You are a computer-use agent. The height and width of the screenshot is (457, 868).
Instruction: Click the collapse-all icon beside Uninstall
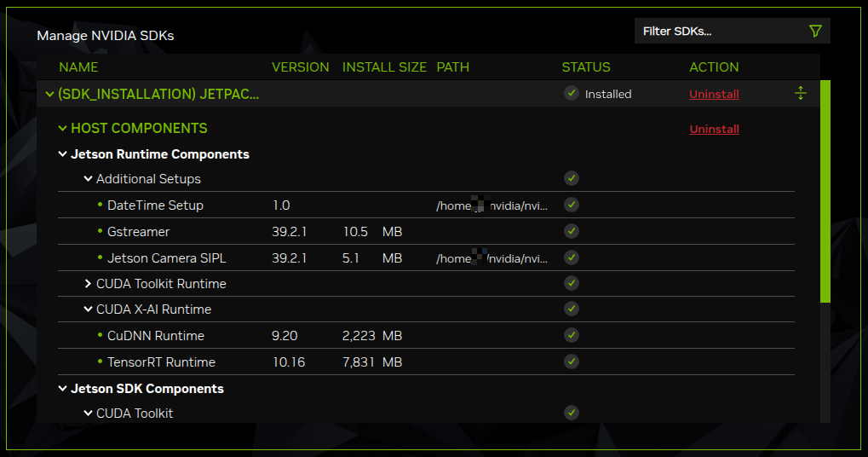(x=801, y=93)
